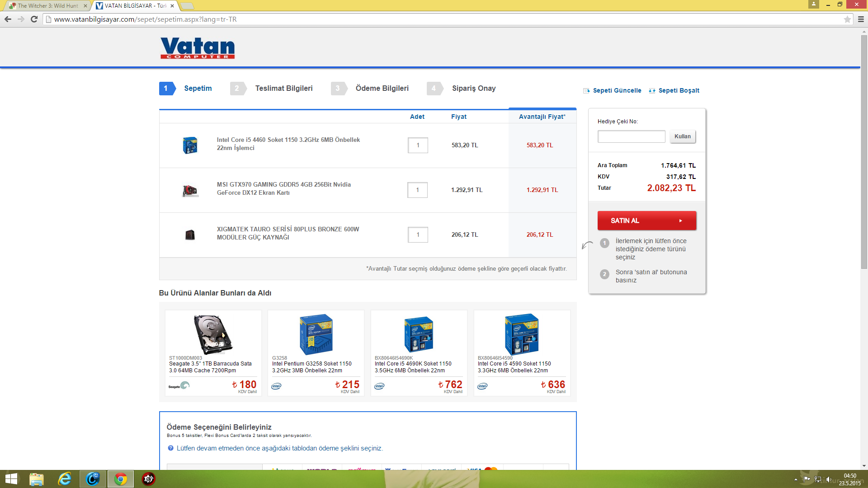The image size is (868, 488).
Task: Open the Chrome menu hamburger icon
Action: pos(861,19)
